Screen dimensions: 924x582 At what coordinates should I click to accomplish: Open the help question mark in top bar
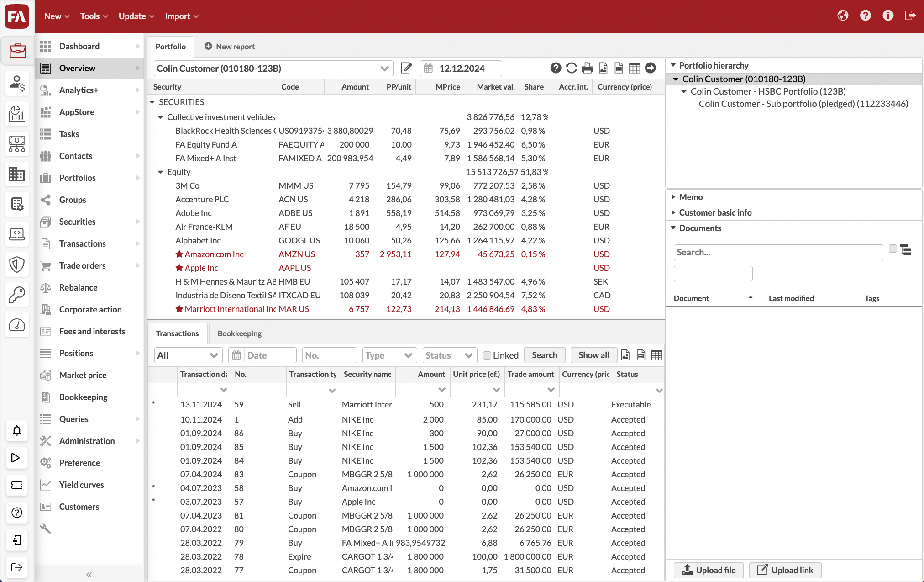[x=865, y=16]
